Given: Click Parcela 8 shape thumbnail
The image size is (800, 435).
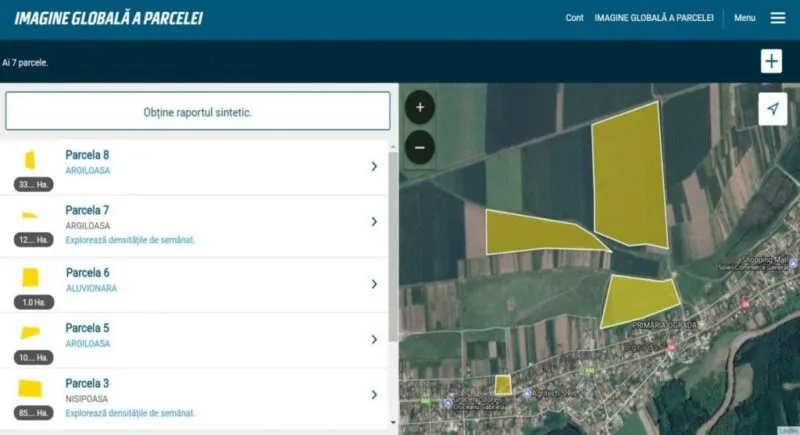Looking at the screenshot, I should click(30, 160).
